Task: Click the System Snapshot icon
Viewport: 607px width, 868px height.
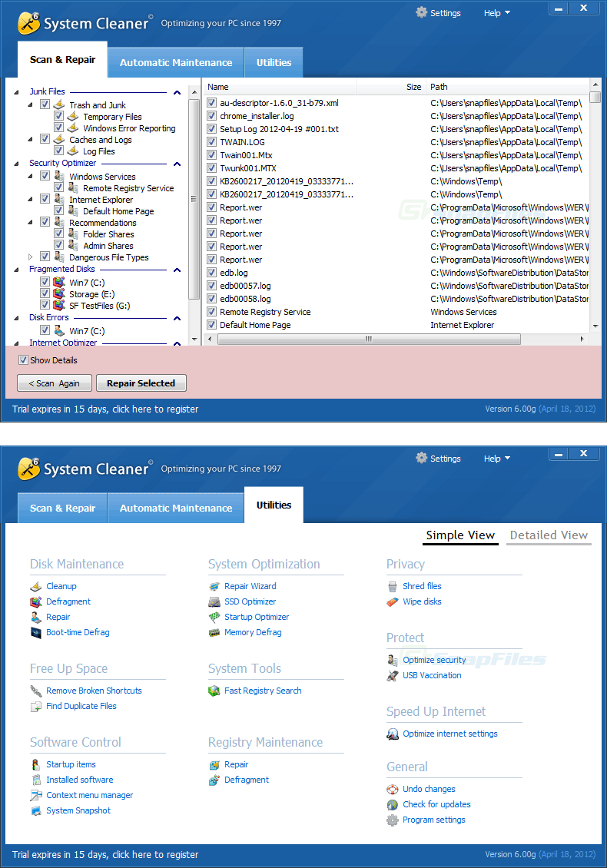Action: (36, 810)
